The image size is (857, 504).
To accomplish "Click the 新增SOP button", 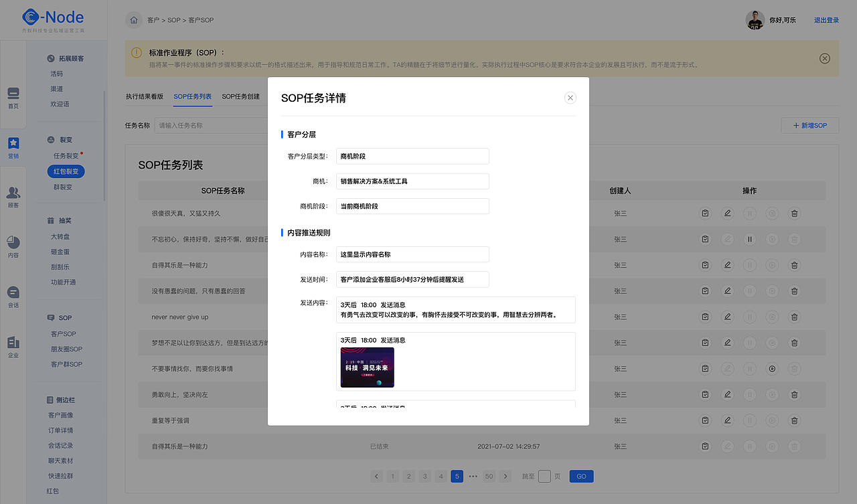I will point(809,125).
